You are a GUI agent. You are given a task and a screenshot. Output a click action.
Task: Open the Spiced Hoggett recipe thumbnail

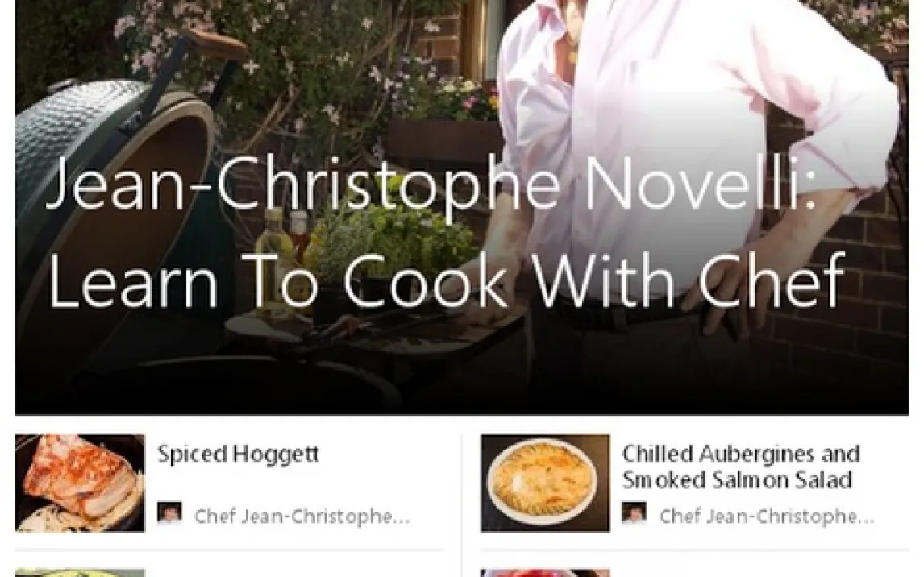coord(80,483)
